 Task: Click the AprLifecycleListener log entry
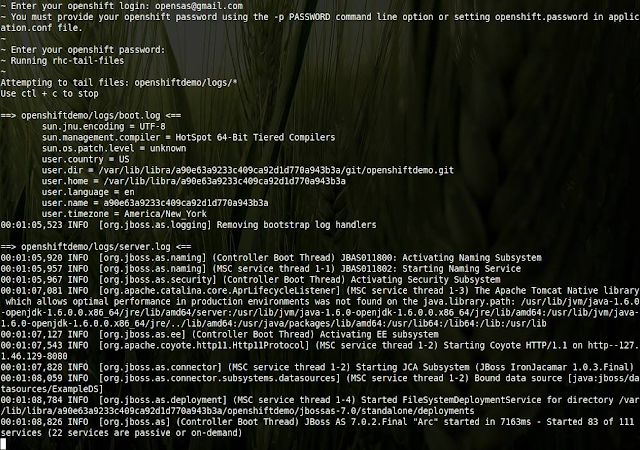click(320, 307)
